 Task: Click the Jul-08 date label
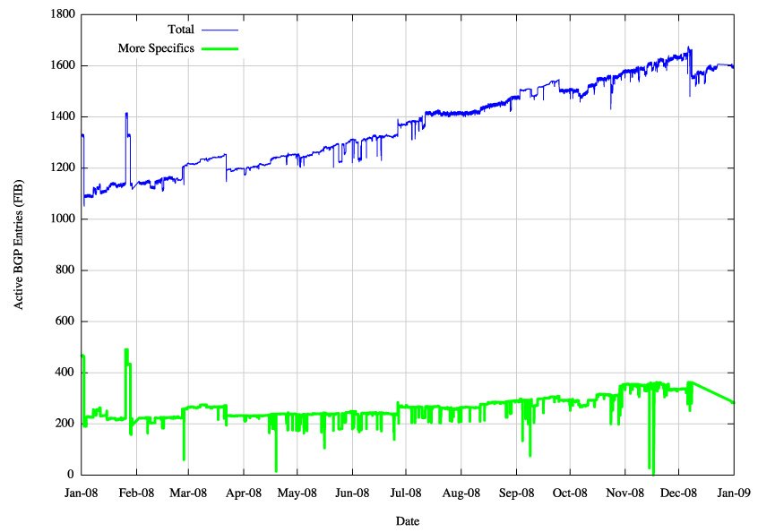[406, 493]
